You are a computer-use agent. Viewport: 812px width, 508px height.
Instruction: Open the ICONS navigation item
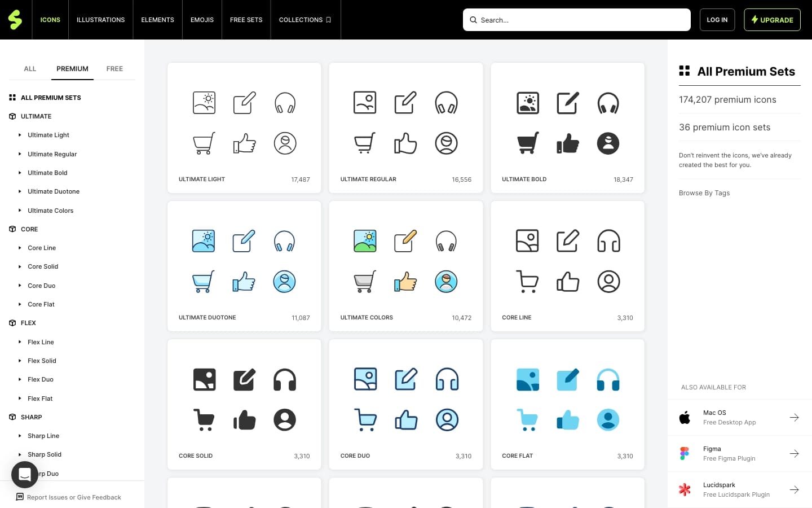click(x=50, y=20)
